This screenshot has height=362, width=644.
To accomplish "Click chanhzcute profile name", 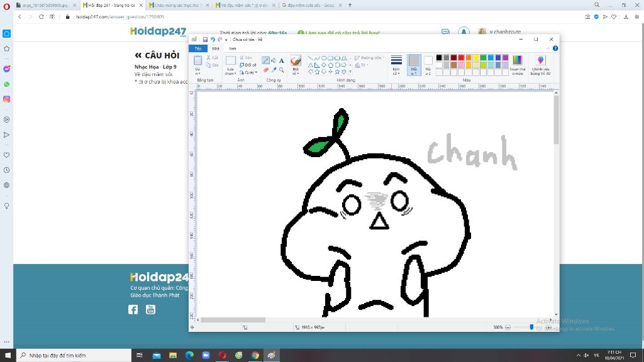I will pos(507,31).
